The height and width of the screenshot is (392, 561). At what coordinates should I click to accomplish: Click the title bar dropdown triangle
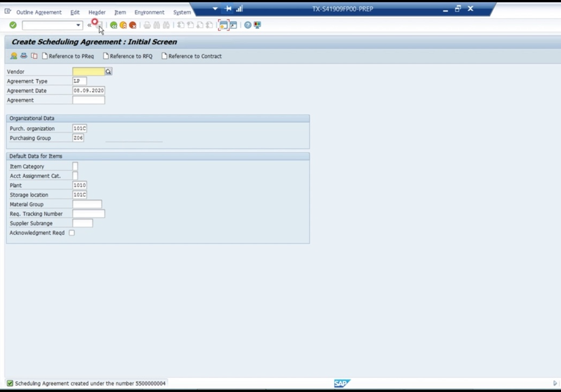click(x=215, y=9)
